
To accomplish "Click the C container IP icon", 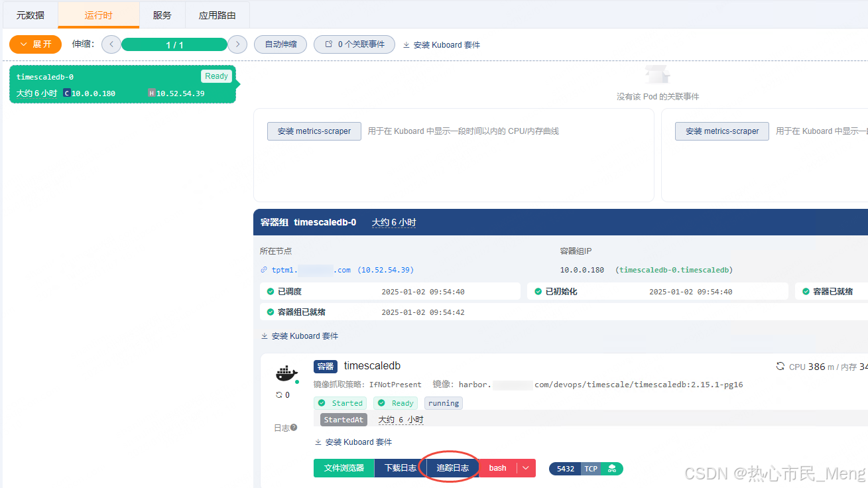I will click(66, 93).
